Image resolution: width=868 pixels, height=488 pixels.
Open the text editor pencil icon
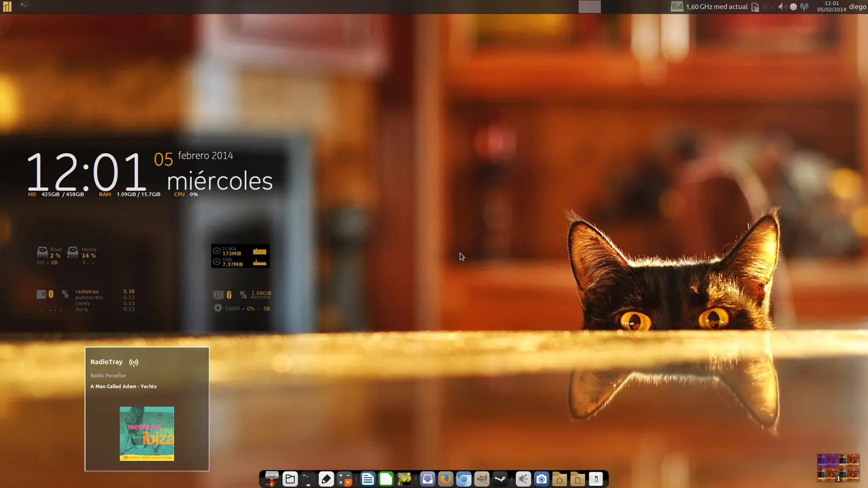pyautogui.click(x=326, y=479)
